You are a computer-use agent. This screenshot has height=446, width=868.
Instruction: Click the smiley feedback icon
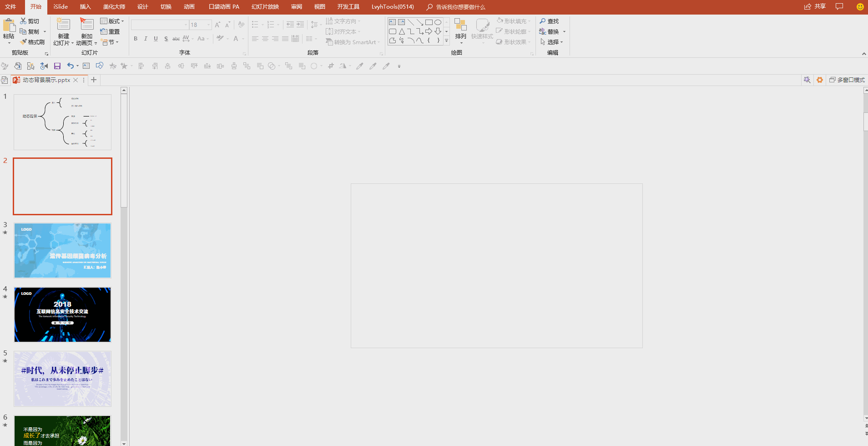[860, 7]
